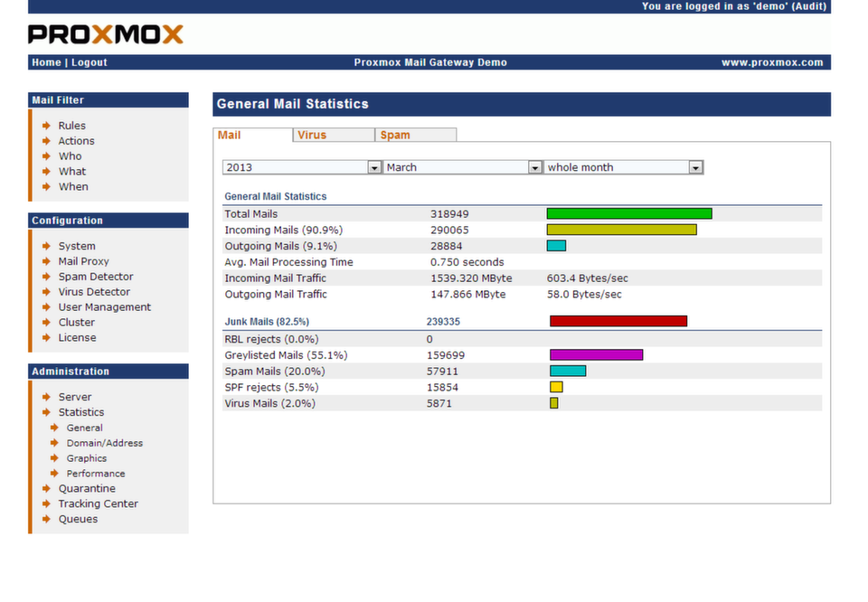Click the red Junk Mails bar
Image resolution: width=868 pixels, height=602 pixels.
click(x=618, y=321)
